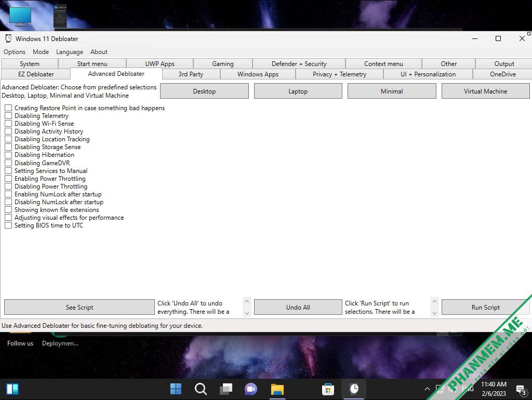
Task: Open the 3rd Party tab
Action: point(191,74)
